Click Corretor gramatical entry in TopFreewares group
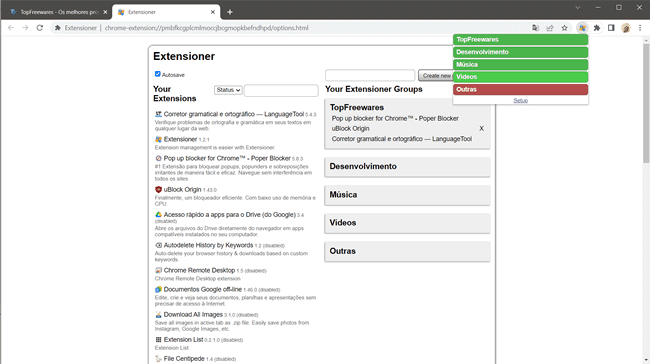 pos(402,139)
